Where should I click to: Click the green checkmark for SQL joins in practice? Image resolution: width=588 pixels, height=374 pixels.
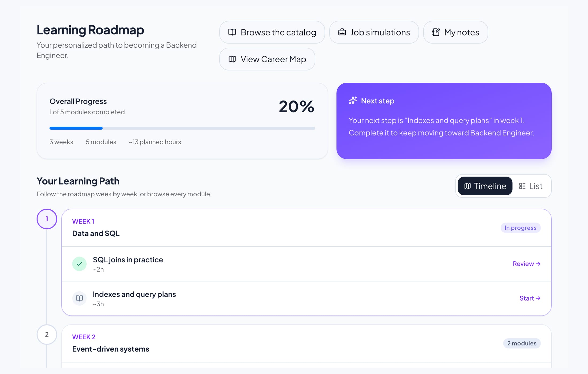(x=79, y=264)
